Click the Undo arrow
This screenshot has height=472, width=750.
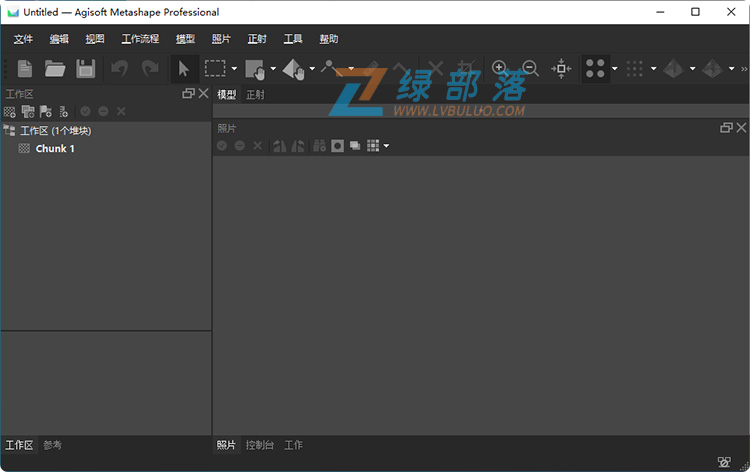tap(120, 68)
